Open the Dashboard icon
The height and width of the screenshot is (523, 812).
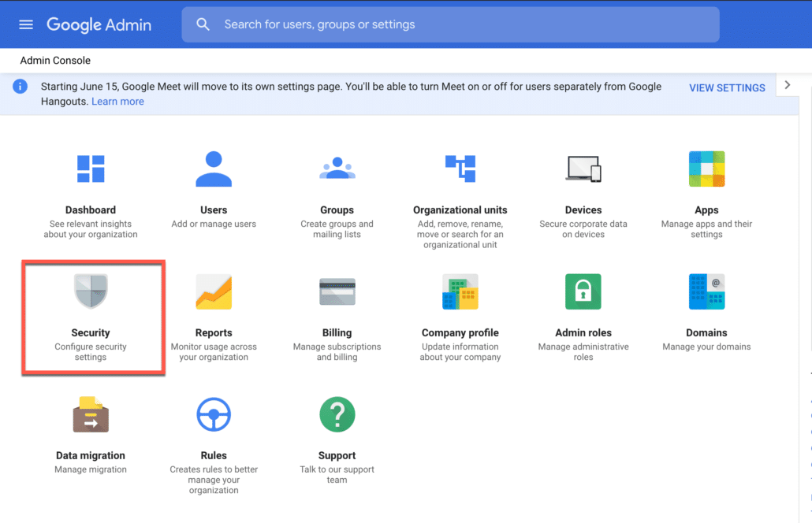(91, 169)
